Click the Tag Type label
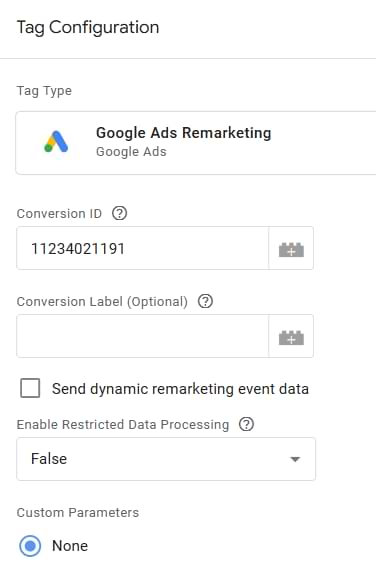Screen dimensions: 376x563 44,91
